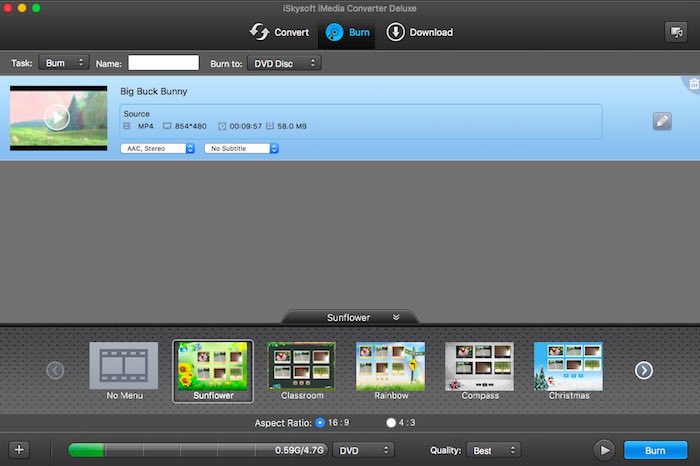Open the Task dropdown
Viewport: 700px width, 466px height.
point(64,63)
